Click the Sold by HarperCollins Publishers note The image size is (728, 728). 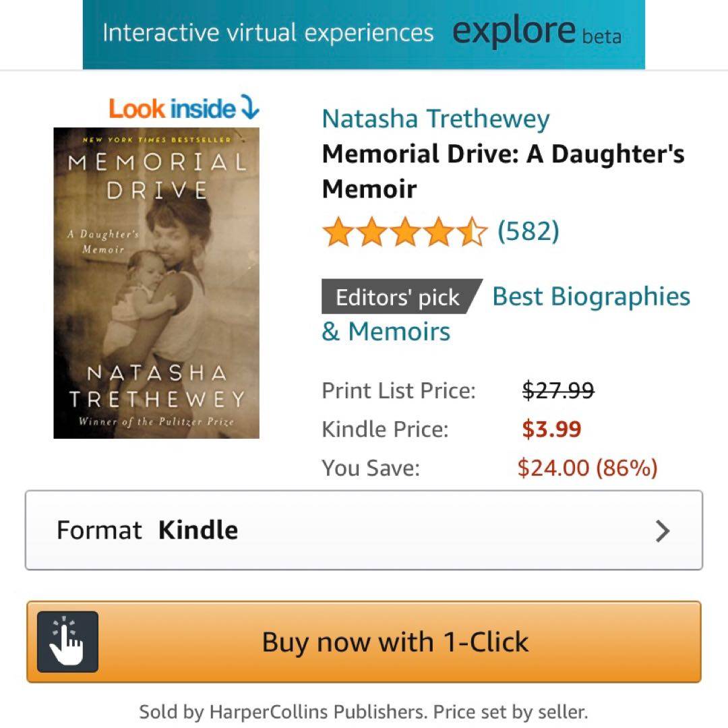364,711
